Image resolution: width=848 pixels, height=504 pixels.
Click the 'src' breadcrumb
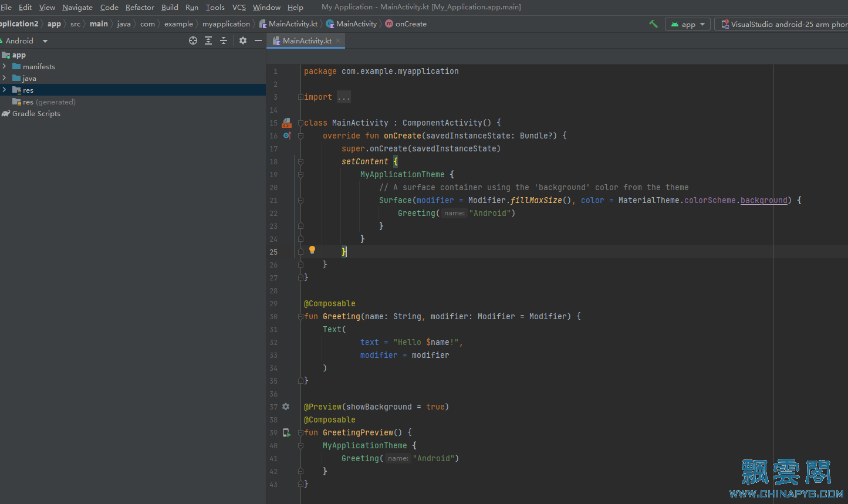tap(75, 24)
